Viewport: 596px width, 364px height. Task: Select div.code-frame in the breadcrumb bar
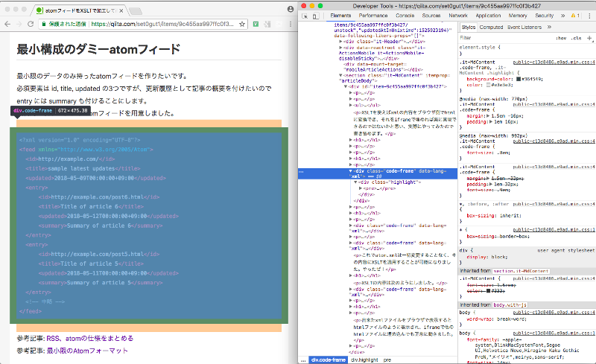329,360
